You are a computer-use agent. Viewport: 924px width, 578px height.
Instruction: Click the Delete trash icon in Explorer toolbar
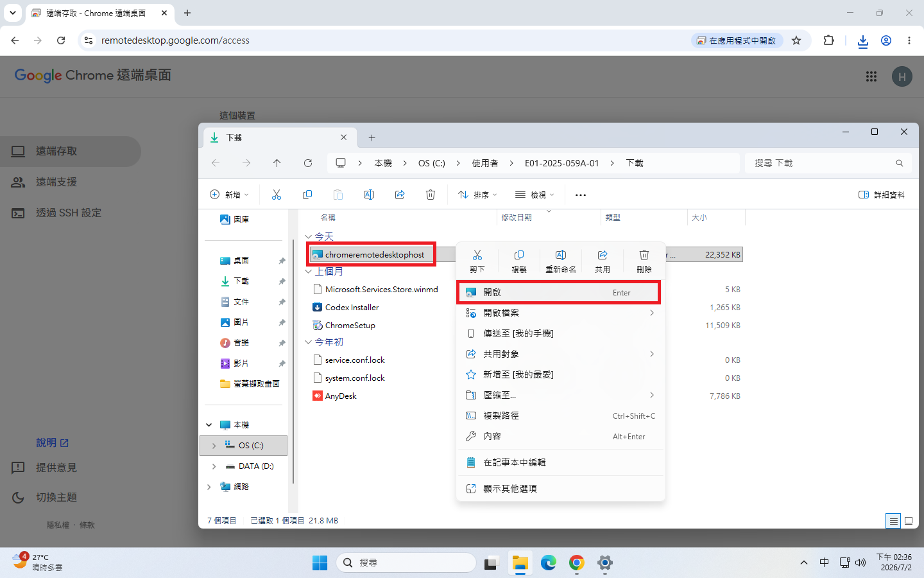pyautogui.click(x=431, y=195)
